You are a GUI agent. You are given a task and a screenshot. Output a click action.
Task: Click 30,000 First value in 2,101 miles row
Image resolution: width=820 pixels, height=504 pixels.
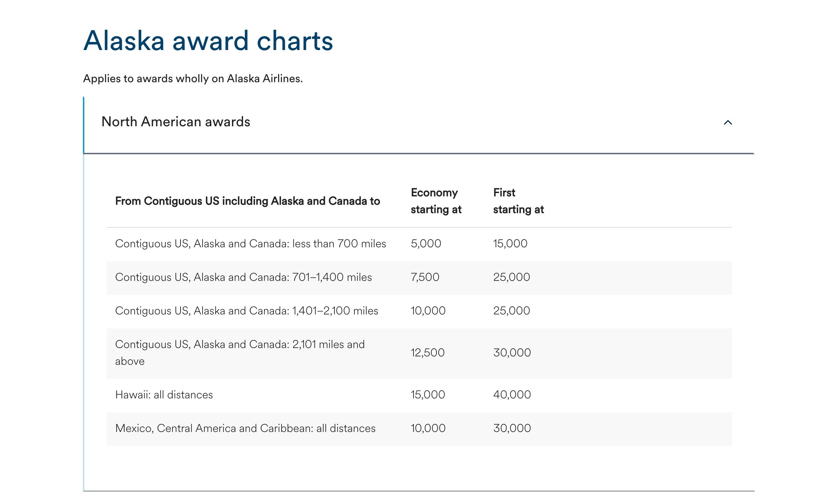pyautogui.click(x=512, y=353)
